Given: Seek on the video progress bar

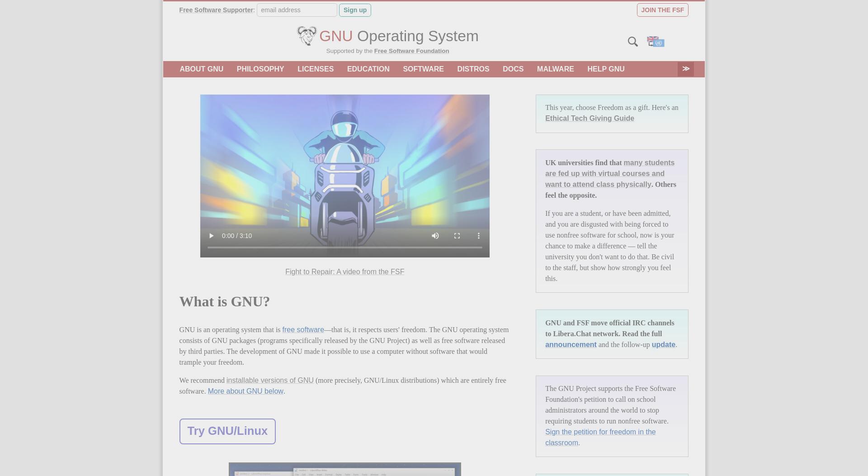Looking at the screenshot, I should click(x=344, y=248).
